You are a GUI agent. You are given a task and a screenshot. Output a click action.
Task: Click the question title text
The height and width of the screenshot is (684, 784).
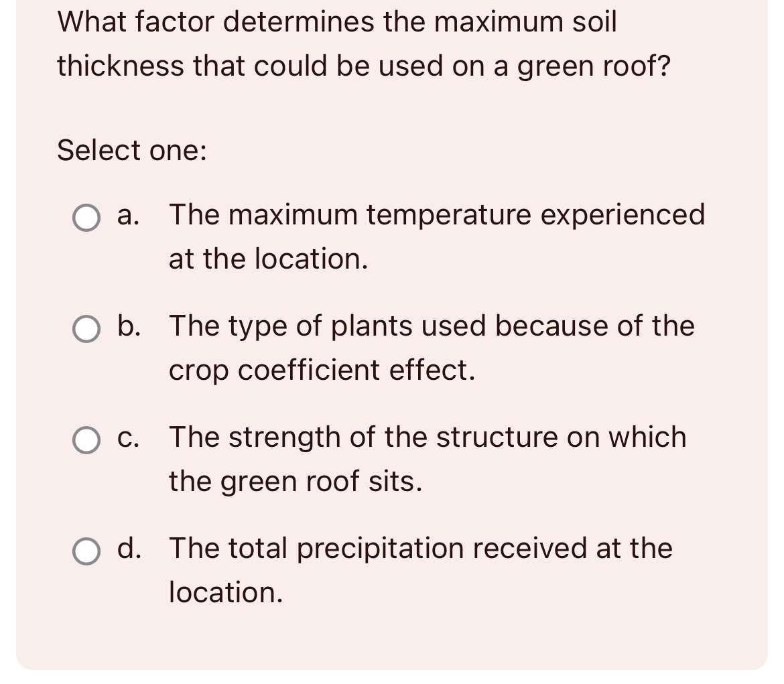point(362,42)
